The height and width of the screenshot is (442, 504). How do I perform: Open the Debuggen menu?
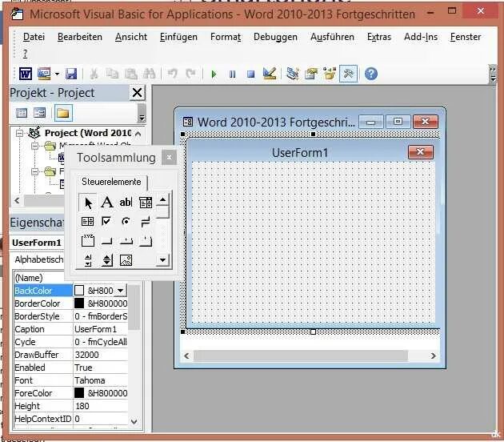tap(275, 38)
